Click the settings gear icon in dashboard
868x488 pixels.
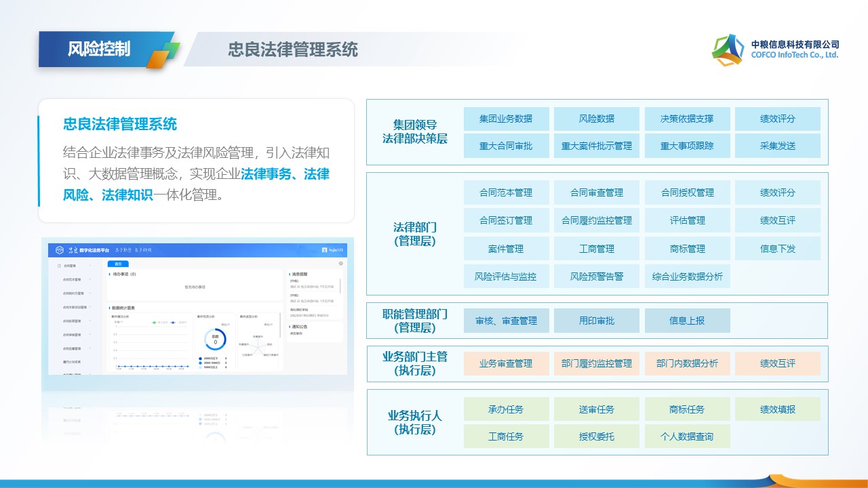coord(340,264)
